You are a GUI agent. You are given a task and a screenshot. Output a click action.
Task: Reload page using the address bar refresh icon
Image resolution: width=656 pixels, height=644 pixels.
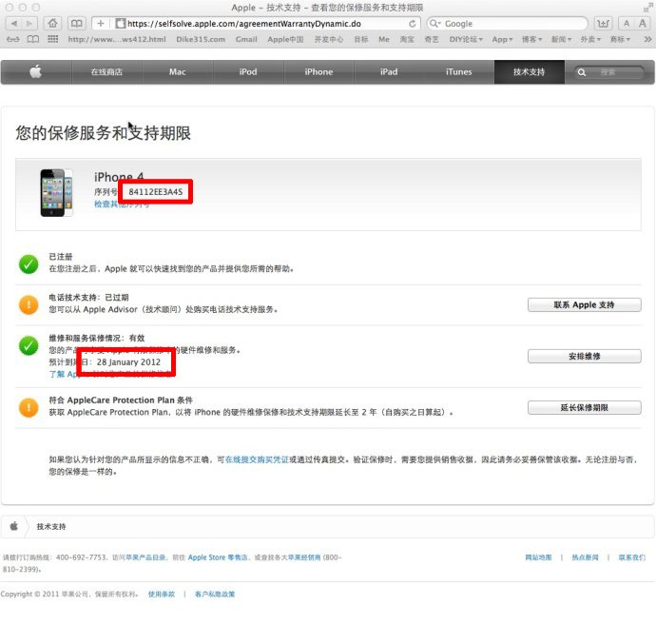(x=413, y=23)
